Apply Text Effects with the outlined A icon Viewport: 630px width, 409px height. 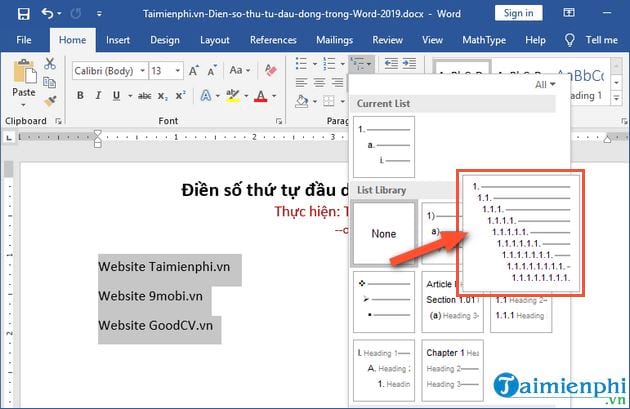coord(206,96)
